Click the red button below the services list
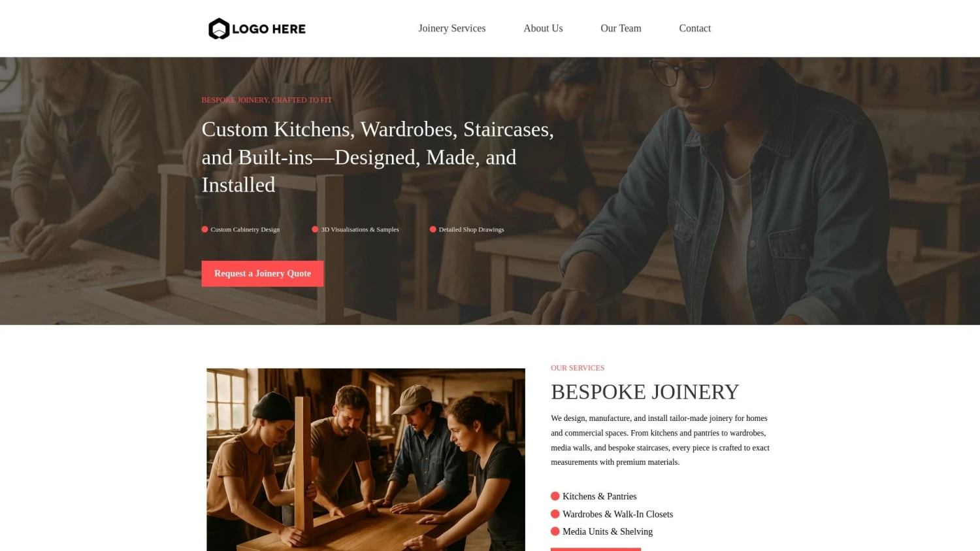The width and height of the screenshot is (980, 551). point(596,549)
